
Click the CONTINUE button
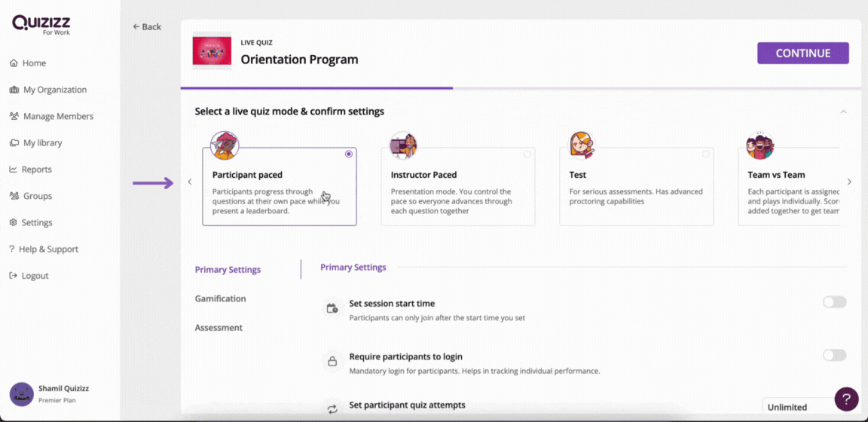pos(802,54)
